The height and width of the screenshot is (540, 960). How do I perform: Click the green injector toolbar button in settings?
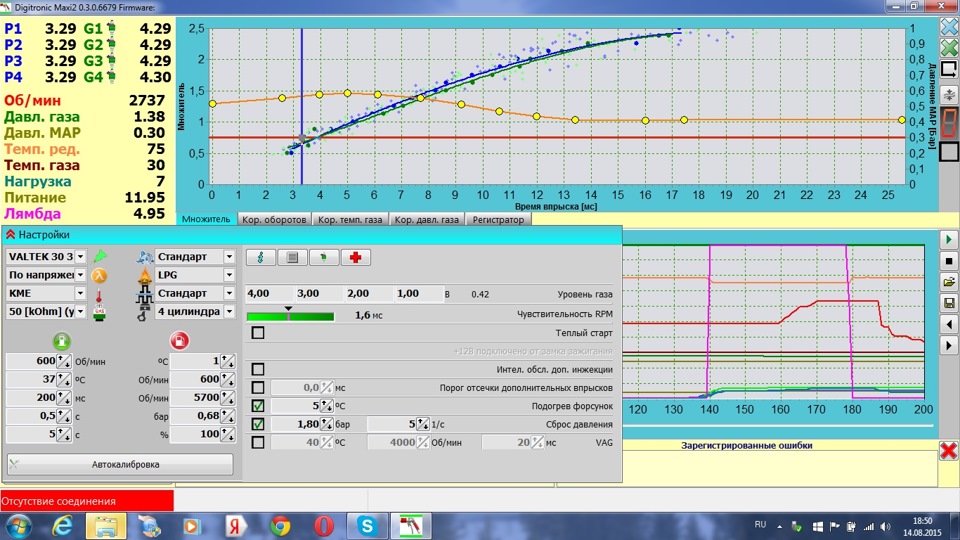[324, 257]
